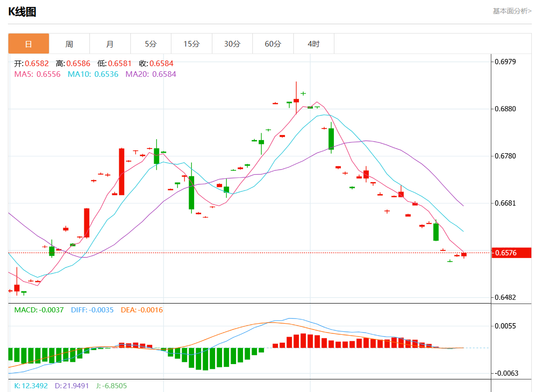Click the 0.0055 MACD axis label

click(x=505, y=326)
